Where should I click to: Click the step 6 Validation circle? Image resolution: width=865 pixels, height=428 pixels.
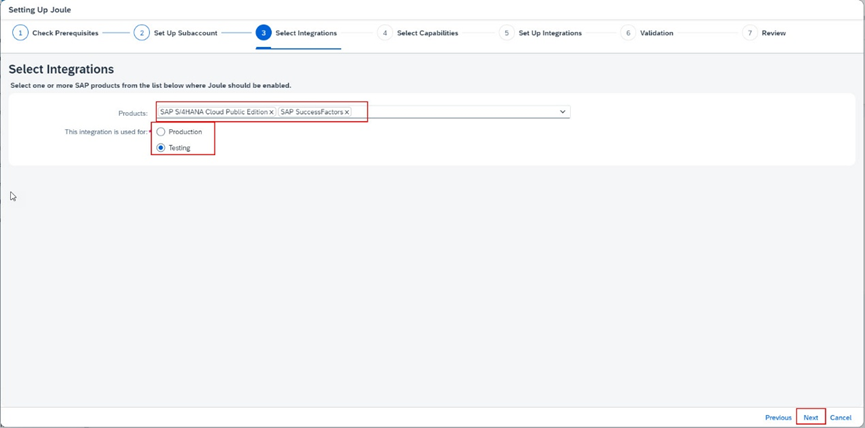pos(628,33)
